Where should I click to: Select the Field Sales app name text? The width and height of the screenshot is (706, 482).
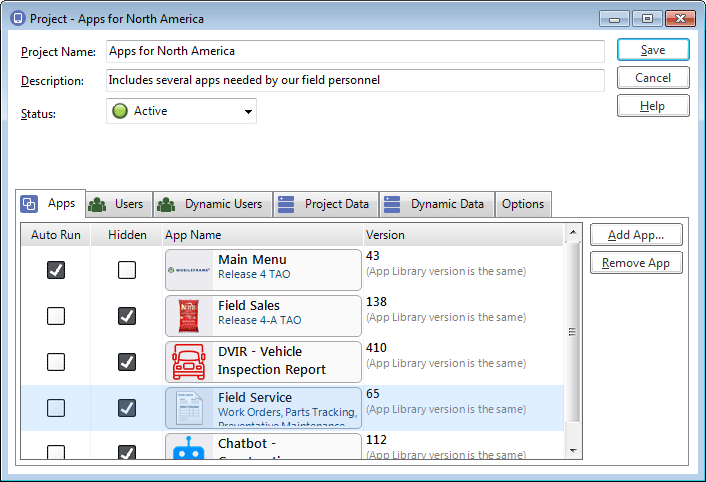249,306
